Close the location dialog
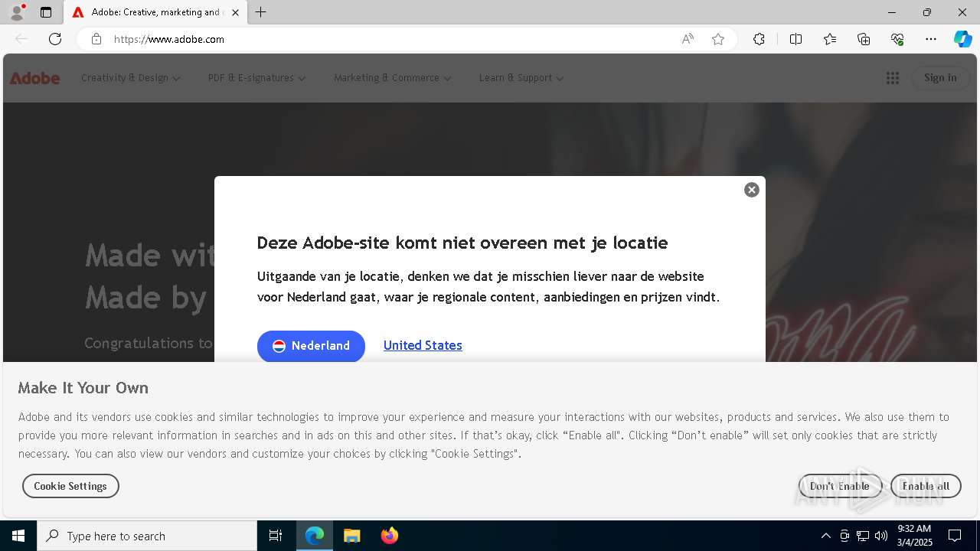 tap(752, 190)
